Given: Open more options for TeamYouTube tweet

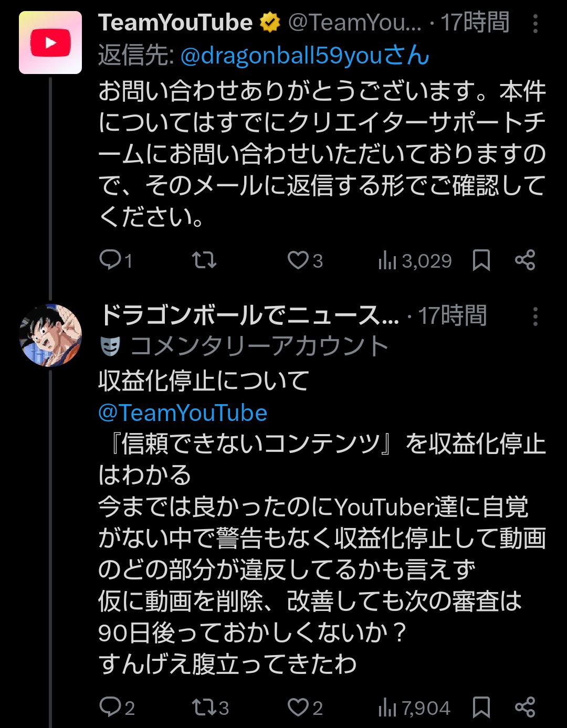Looking at the screenshot, I should (x=535, y=24).
